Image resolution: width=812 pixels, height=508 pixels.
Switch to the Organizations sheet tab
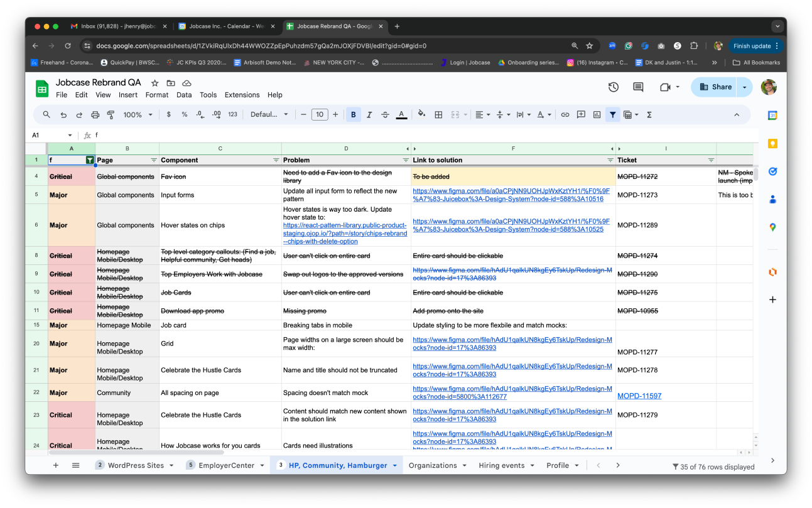pos(433,465)
